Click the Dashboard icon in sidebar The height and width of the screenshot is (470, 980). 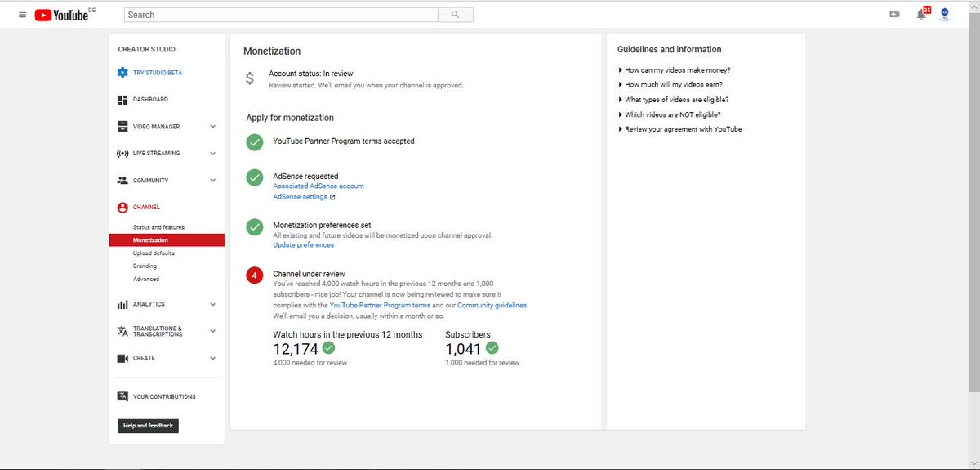(122, 100)
